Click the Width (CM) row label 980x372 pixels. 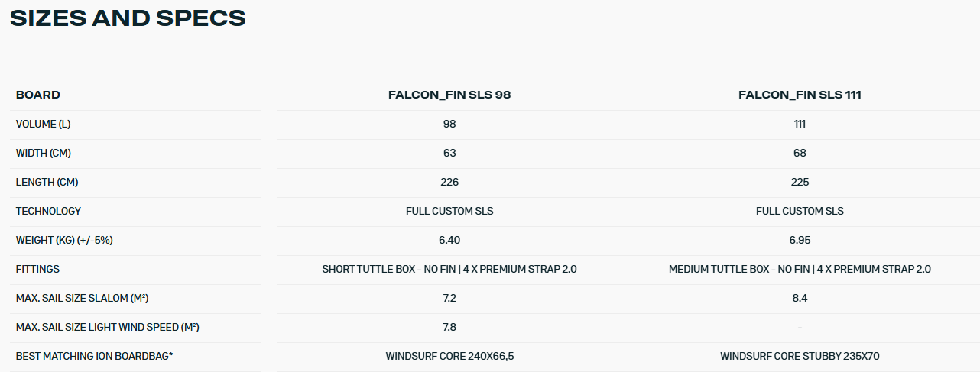click(x=44, y=153)
